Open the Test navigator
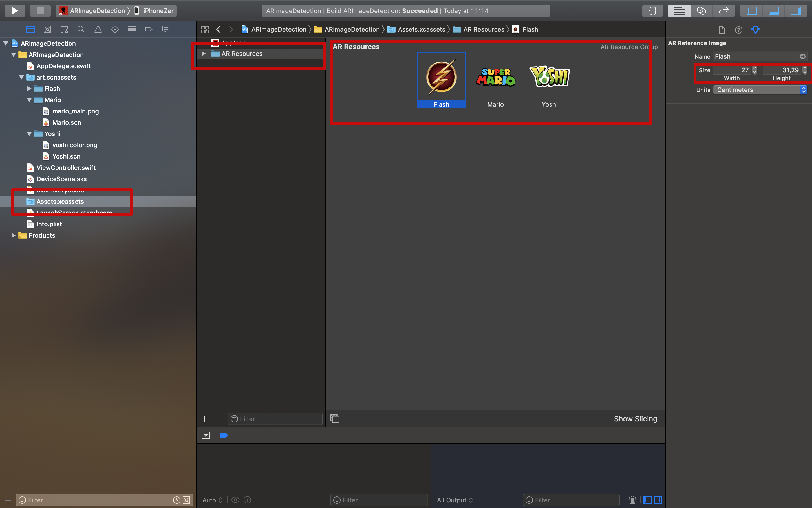The height and width of the screenshot is (508, 812). (x=115, y=29)
